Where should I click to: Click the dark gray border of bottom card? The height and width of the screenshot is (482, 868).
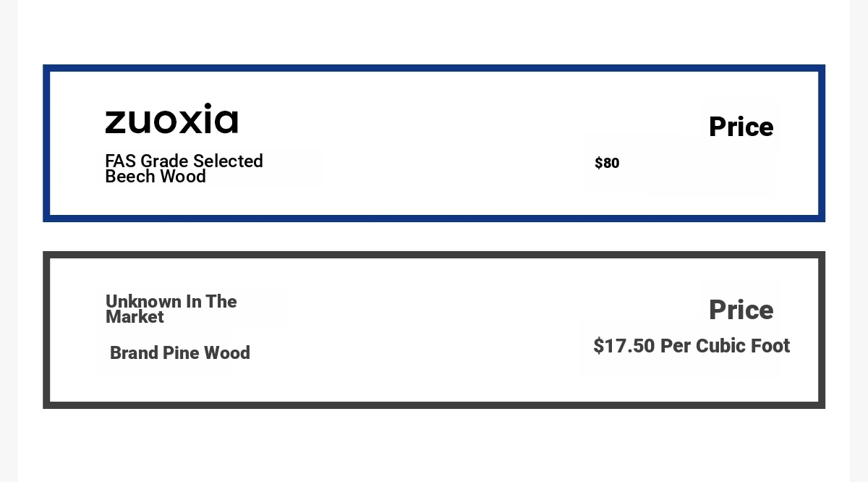pyautogui.click(x=434, y=255)
